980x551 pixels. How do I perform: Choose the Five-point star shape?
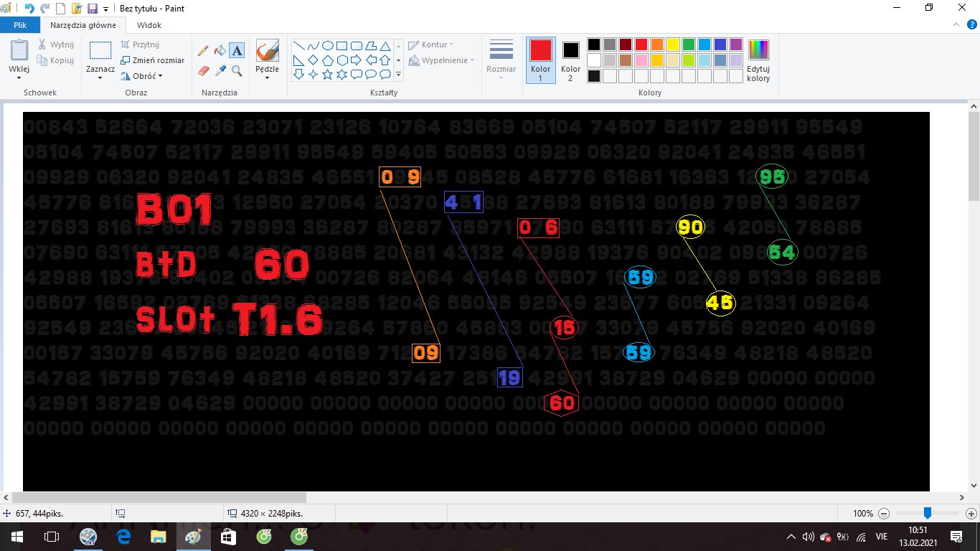click(x=328, y=74)
